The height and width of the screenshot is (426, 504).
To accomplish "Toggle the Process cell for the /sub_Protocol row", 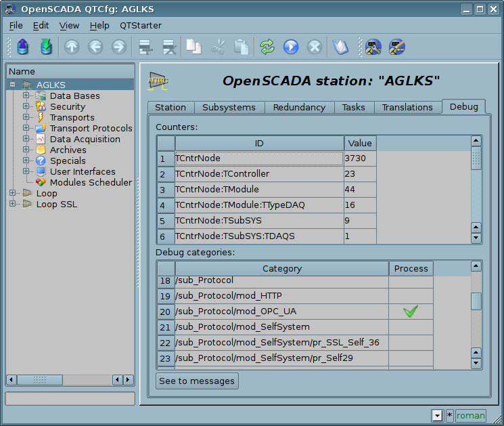I will 411,282.
